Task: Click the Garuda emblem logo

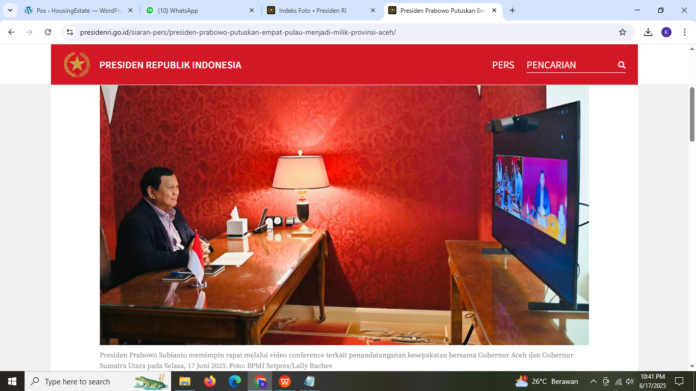Action: (77, 64)
